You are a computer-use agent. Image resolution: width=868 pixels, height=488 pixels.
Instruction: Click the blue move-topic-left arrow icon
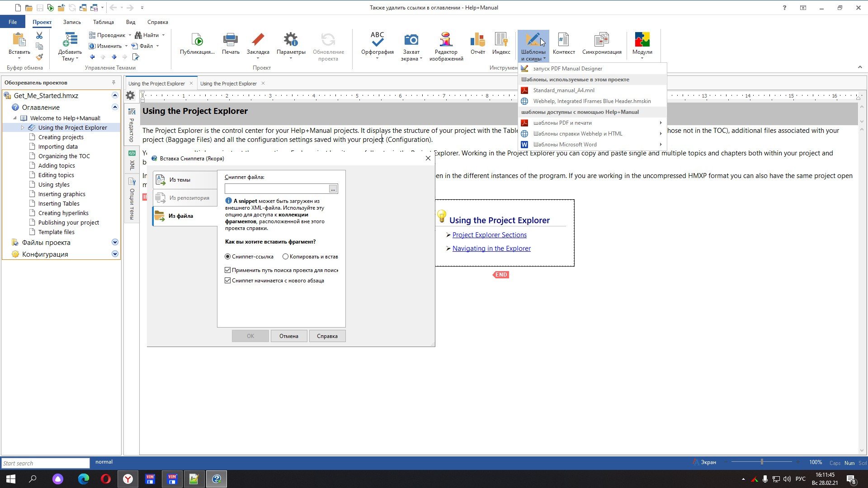92,57
